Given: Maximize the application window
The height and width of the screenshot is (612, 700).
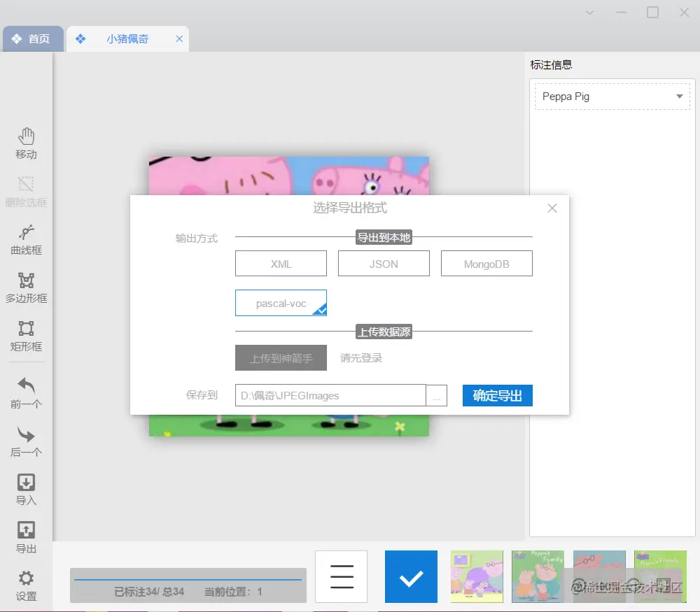Looking at the screenshot, I should (652, 12).
